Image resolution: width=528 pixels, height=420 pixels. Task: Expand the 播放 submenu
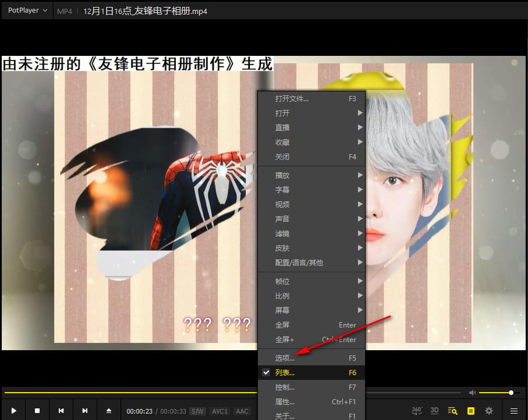(x=311, y=175)
